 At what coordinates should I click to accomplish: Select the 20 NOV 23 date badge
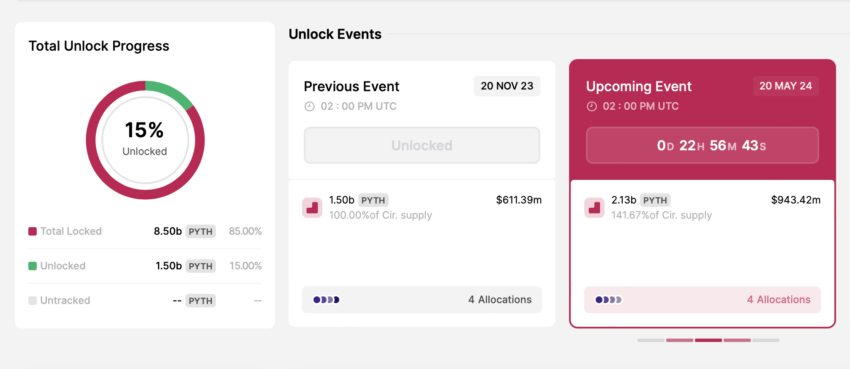(x=507, y=86)
